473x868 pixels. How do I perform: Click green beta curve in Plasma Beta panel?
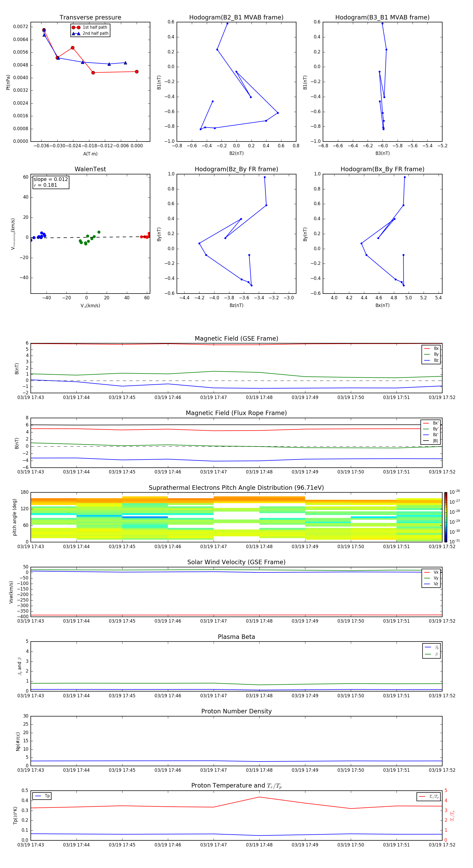point(236,683)
